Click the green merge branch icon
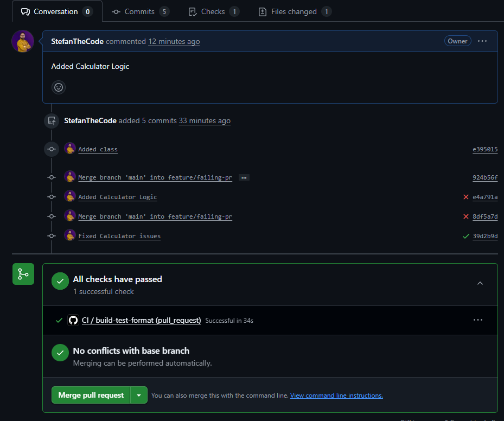The height and width of the screenshot is (421, 504). pyautogui.click(x=23, y=274)
